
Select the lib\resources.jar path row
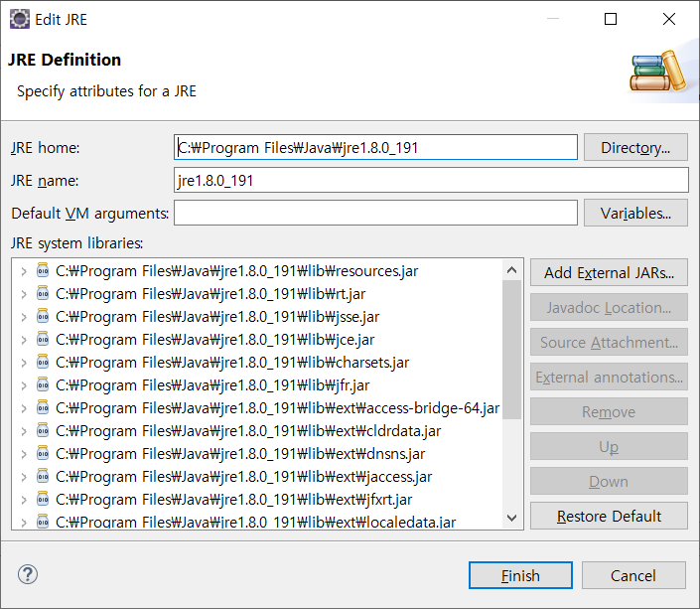[x=236, y=271]
